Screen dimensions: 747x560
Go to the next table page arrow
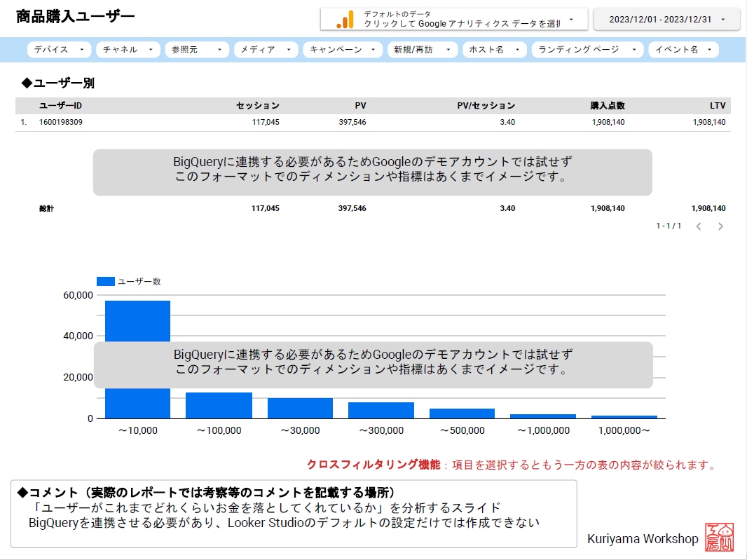(720, 226)
